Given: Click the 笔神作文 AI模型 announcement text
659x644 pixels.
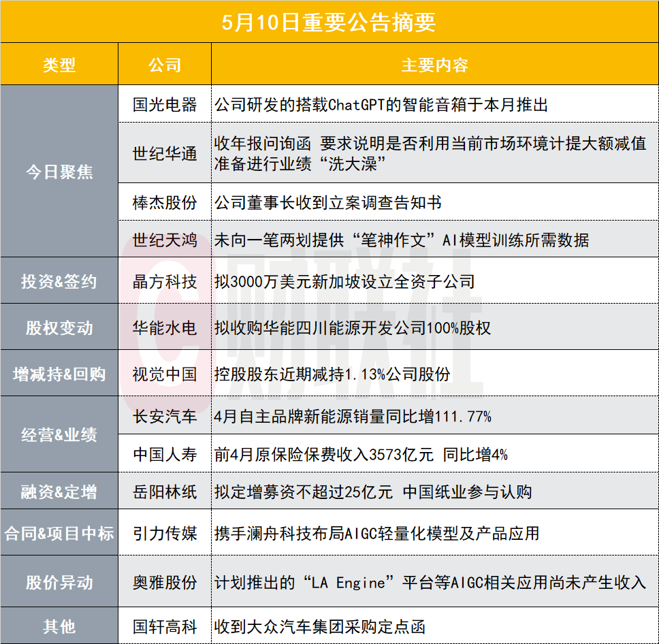Looking at the screenshot, I should [402, 240].
